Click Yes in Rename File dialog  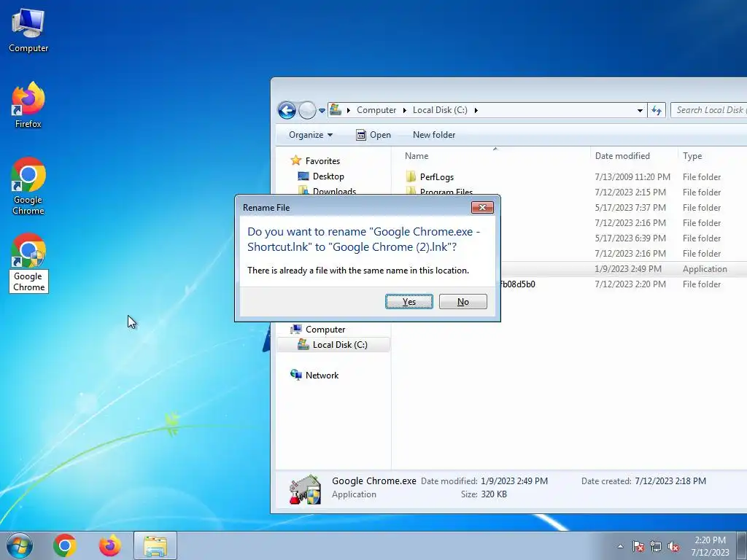point(409,301)
